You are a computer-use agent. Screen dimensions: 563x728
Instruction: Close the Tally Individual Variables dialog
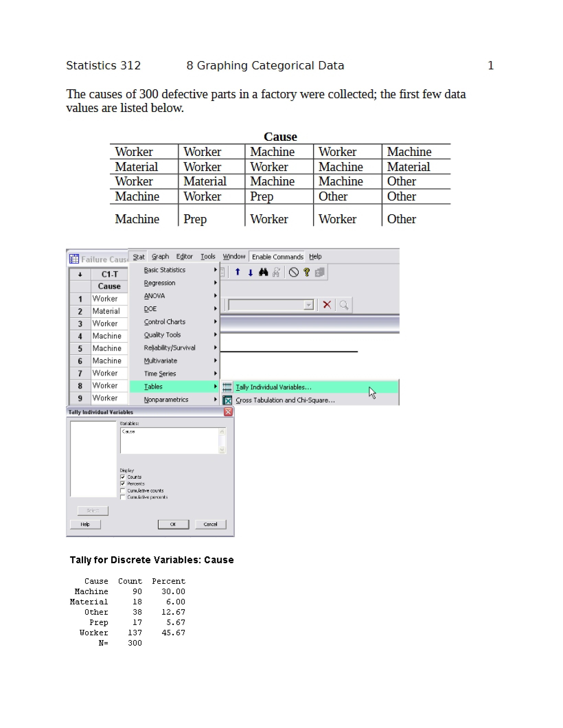click(228, 412)
